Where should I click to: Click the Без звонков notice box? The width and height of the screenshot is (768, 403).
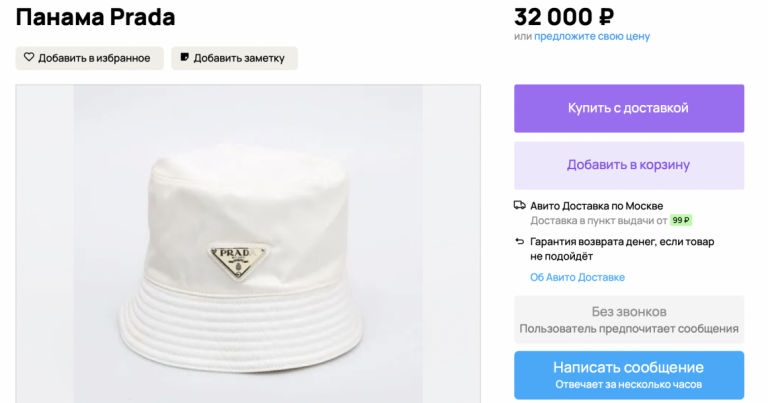tap(629, 319)
